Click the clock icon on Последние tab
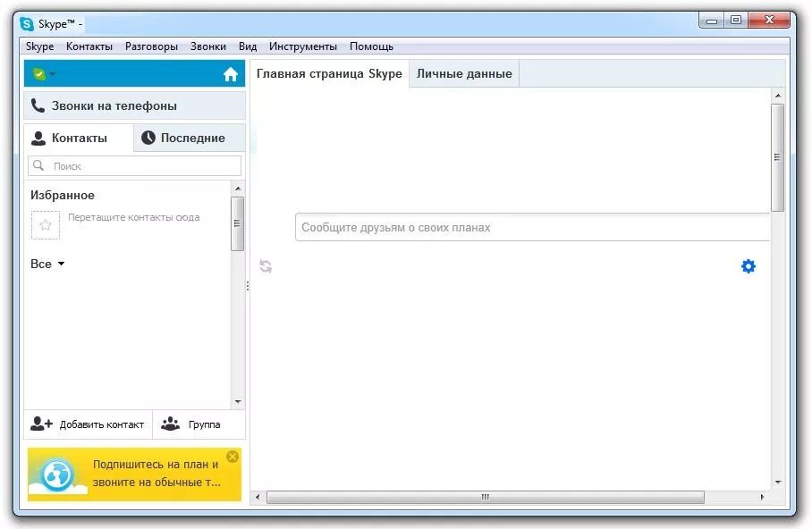 click(148, 138)
